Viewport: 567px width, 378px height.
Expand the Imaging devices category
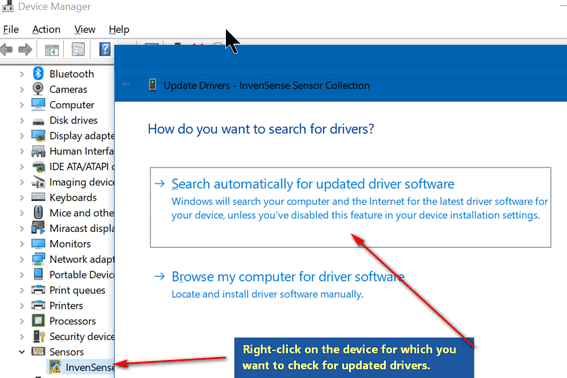click(x=22, y=182)
